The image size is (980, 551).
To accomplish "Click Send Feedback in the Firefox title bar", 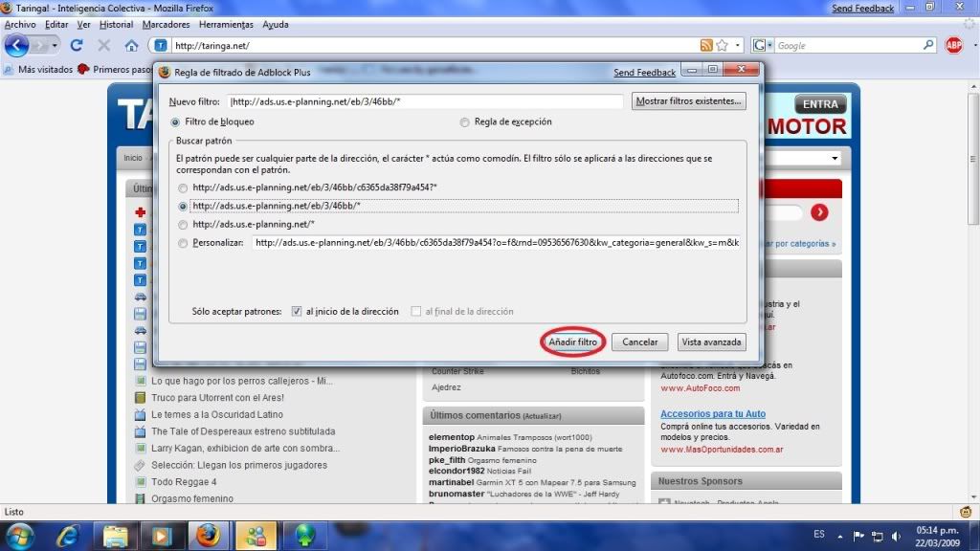I will 862,8.
